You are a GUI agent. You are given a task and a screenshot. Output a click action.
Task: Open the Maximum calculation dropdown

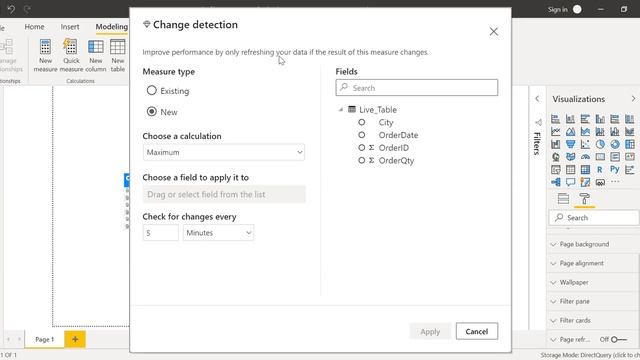coord(224,152)
